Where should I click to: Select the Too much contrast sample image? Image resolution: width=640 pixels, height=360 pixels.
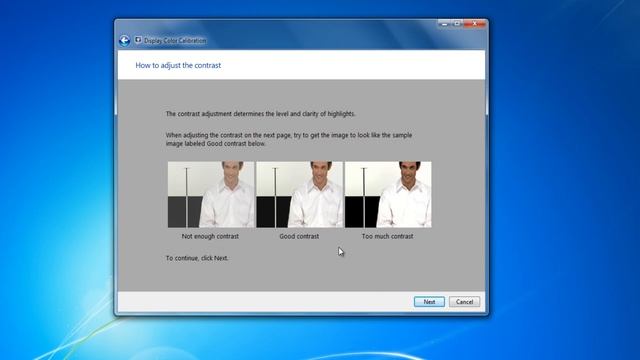tap(388, 194)
